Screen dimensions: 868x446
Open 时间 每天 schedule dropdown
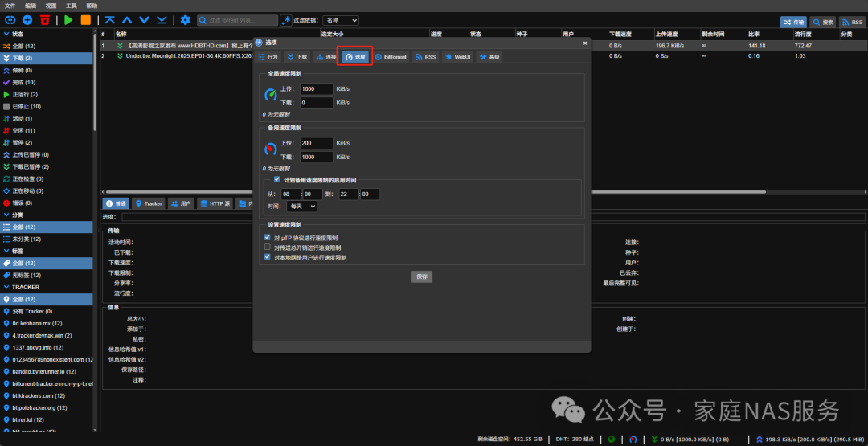(301, 206)
